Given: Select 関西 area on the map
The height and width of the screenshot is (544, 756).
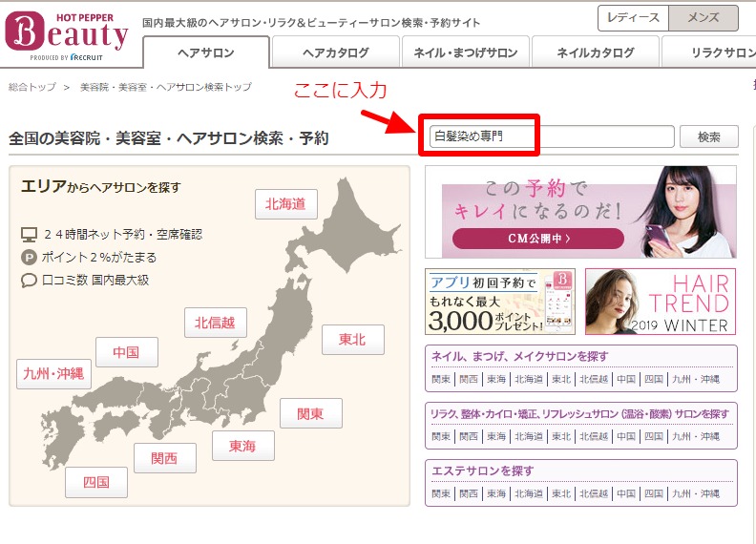Looking at the screenshot, I should pyautogui.click(x=165, y=458).
